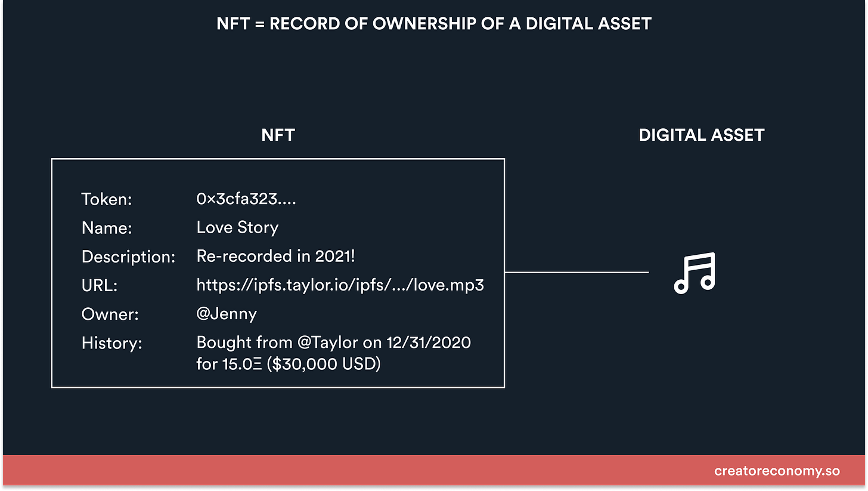Viewport: 868px width, 491px height.
Task: Click the History: field label
Action: (x=111, y=343)
